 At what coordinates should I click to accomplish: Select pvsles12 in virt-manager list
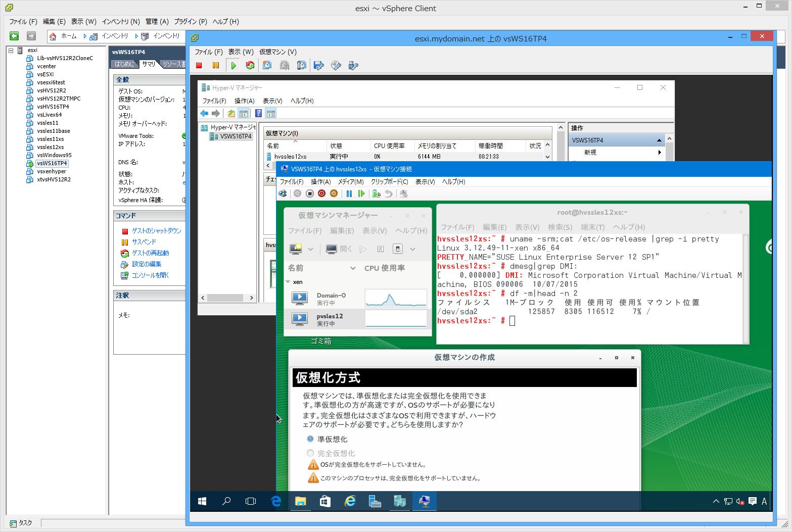pos(357,319)
